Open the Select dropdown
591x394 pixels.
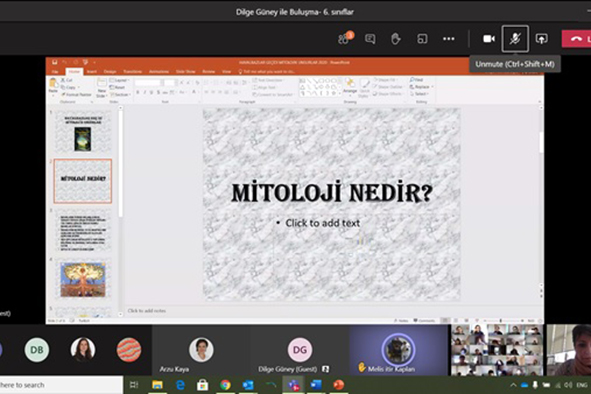(x=420, y=94)
